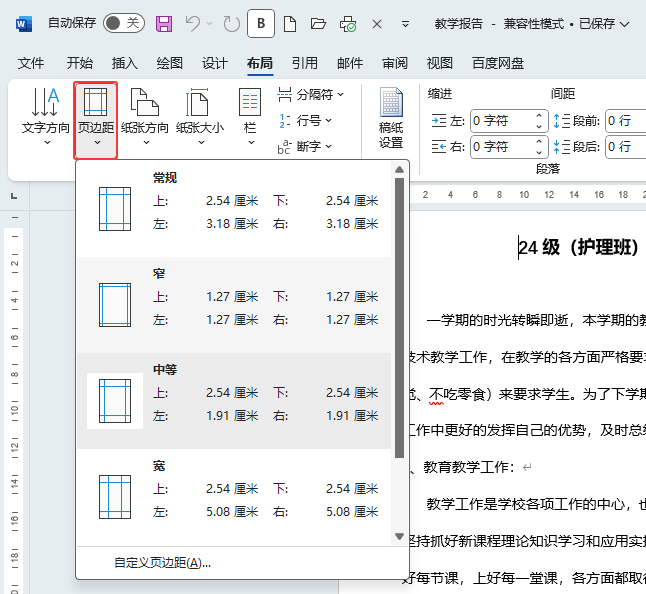
Task: Switch to the 设计 tab
Action: pyautogui.click(x=215, y=63)
